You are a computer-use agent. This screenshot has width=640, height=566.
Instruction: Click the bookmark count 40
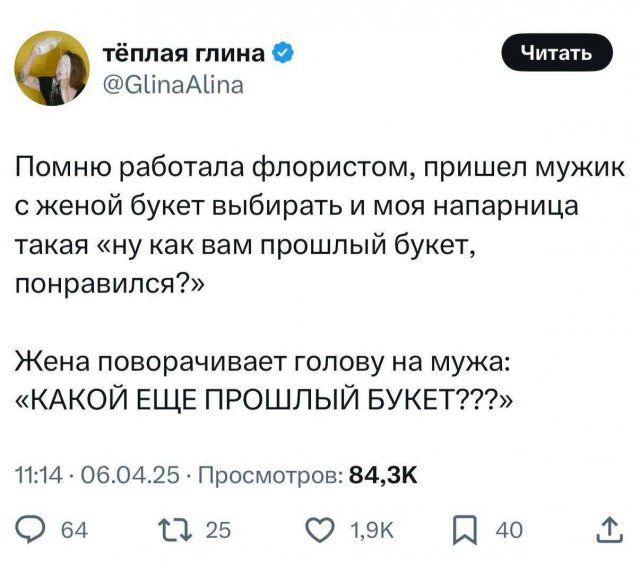[511, 531]
